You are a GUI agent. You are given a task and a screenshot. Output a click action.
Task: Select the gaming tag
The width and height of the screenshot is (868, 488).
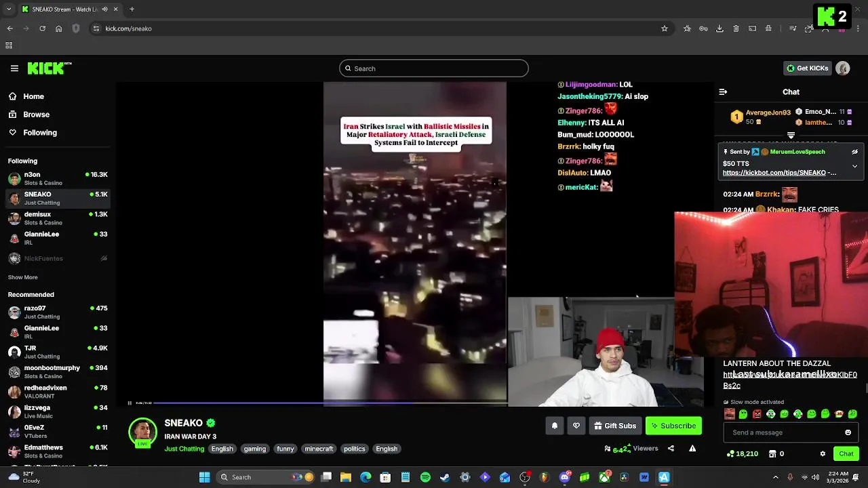point(255,449)
